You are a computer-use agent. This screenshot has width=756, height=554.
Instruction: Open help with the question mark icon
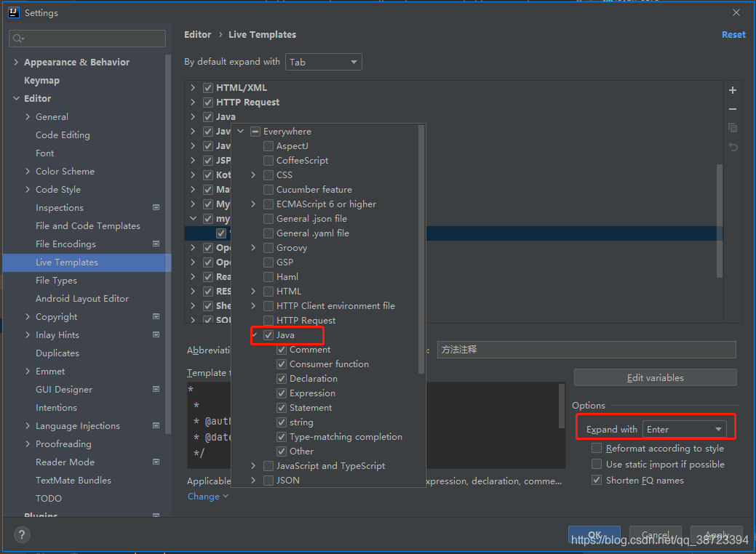pos(22,534)
